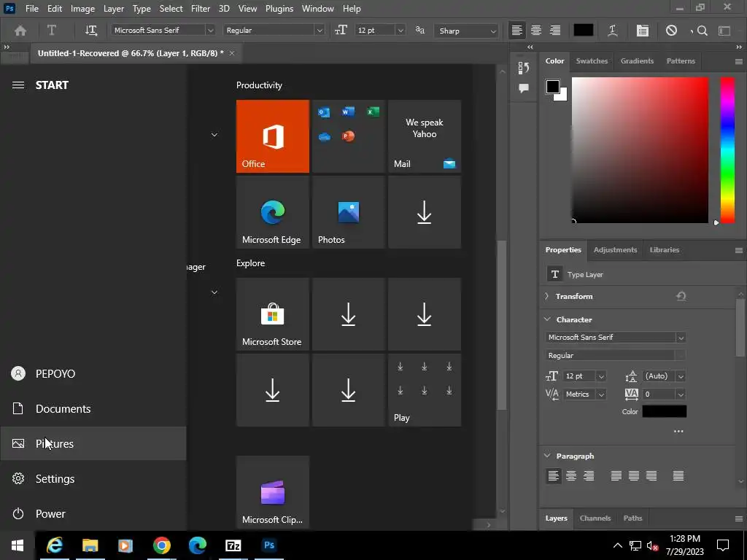Center text in options bar
The image size is (747, 560).
coord(536,31)
